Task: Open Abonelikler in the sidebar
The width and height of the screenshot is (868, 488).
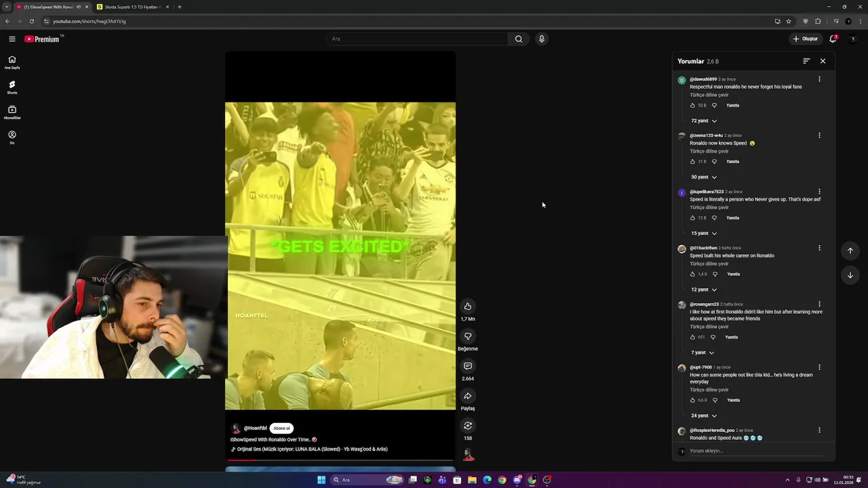Action: [12, 113]
